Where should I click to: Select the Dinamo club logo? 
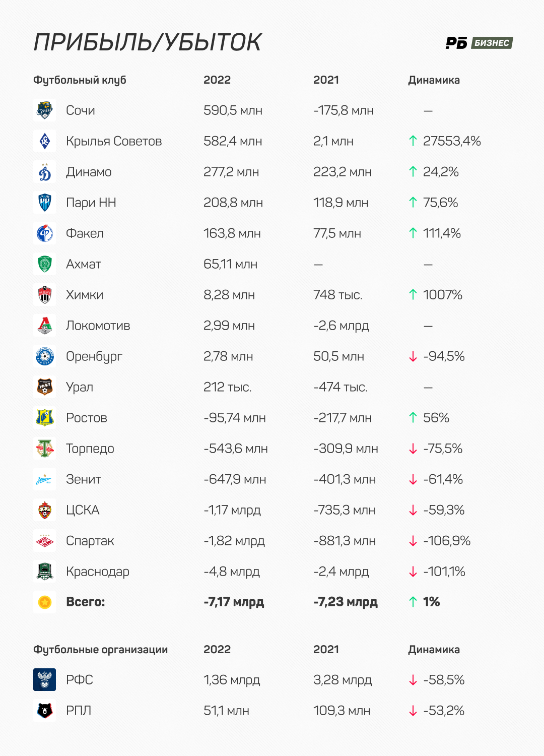point(45,172)
